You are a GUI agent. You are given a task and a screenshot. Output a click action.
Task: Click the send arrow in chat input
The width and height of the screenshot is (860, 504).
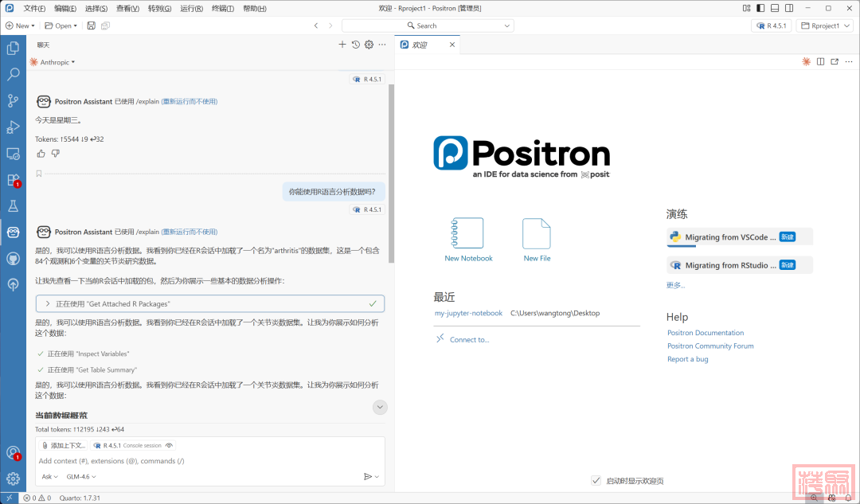[367, 477]
